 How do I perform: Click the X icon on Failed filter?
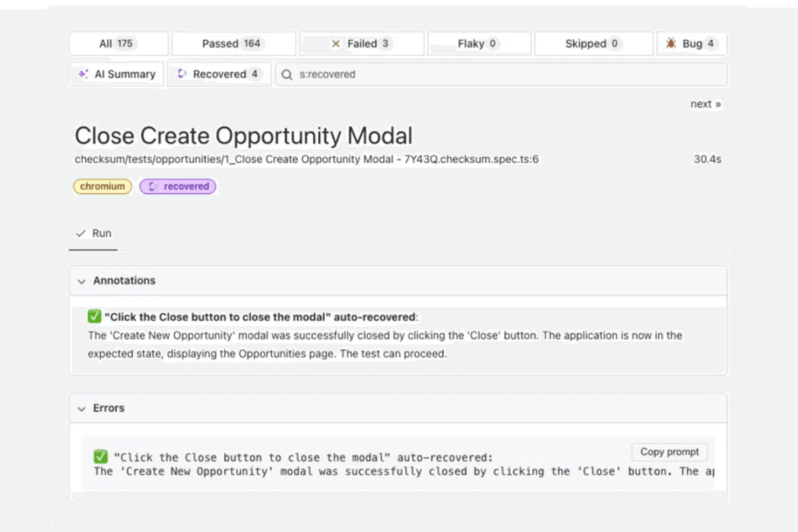[335, 44]
